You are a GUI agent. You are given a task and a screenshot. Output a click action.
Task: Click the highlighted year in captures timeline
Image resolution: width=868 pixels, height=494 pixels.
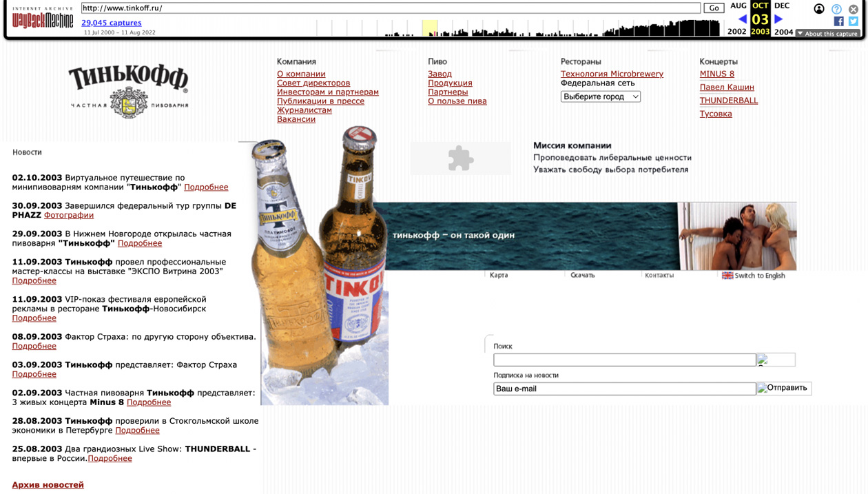point(430,28)
